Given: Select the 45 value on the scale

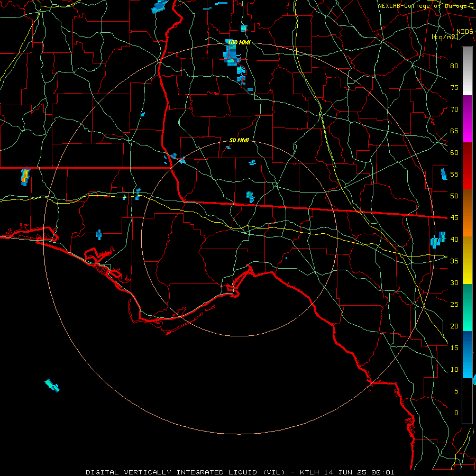Looking at the screenshot, I should (454, 218).
